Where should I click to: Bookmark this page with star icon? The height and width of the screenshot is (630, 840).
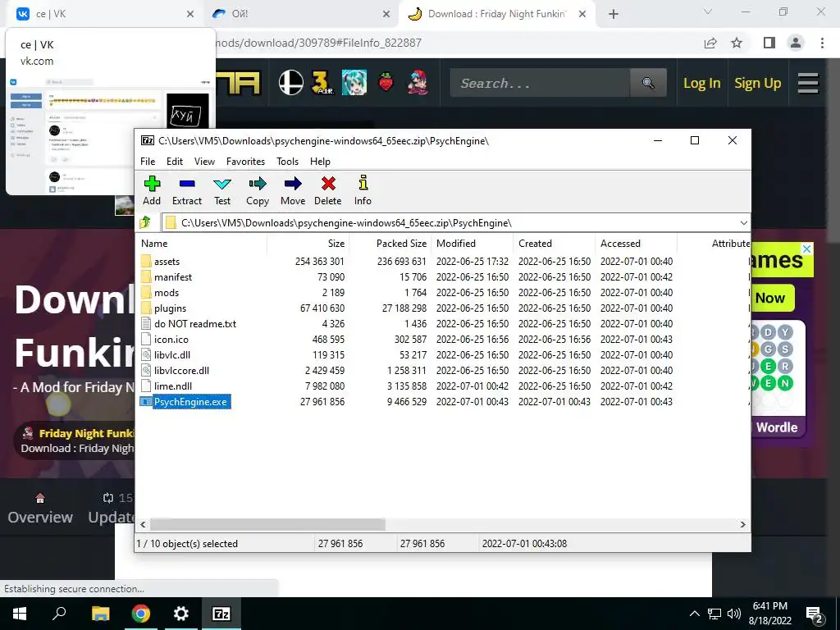[737, 43]
